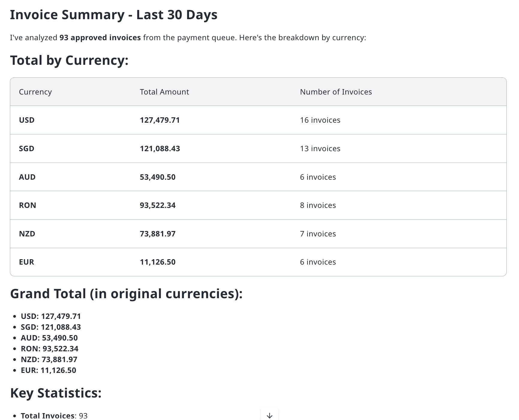
Task: Click the 6 invoices cell in the EUR row
Action: (x=318, y=262)
